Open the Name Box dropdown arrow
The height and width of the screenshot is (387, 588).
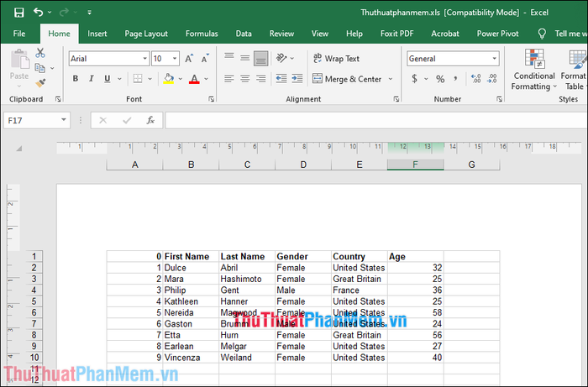(63, 120)
